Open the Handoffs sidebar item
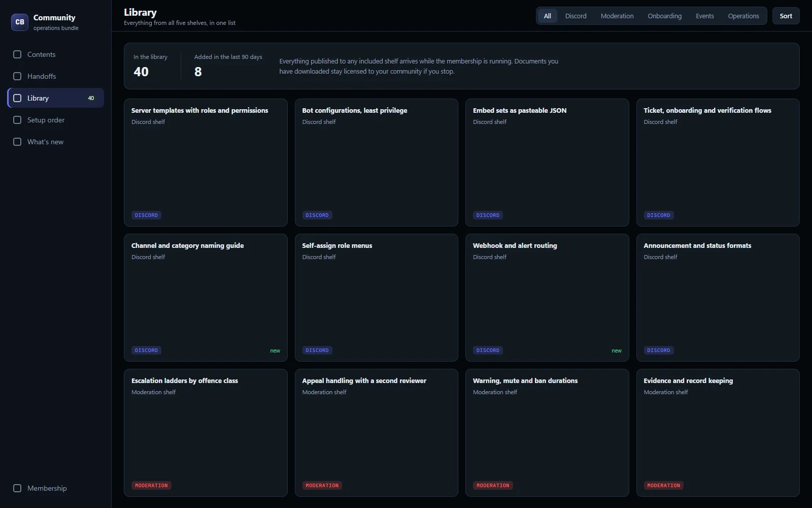Image resolution: width=812 pixels, height=508 pixels. 55,76
